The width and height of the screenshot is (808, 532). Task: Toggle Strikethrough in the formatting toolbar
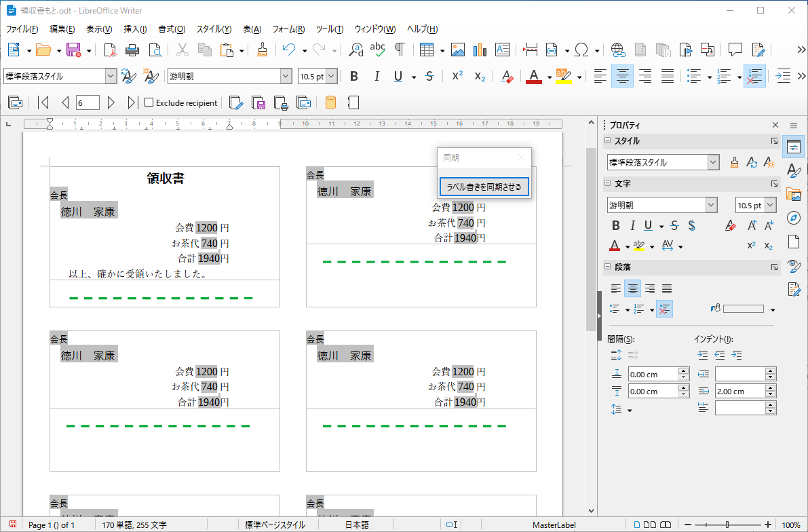click(x=429, y=77)
